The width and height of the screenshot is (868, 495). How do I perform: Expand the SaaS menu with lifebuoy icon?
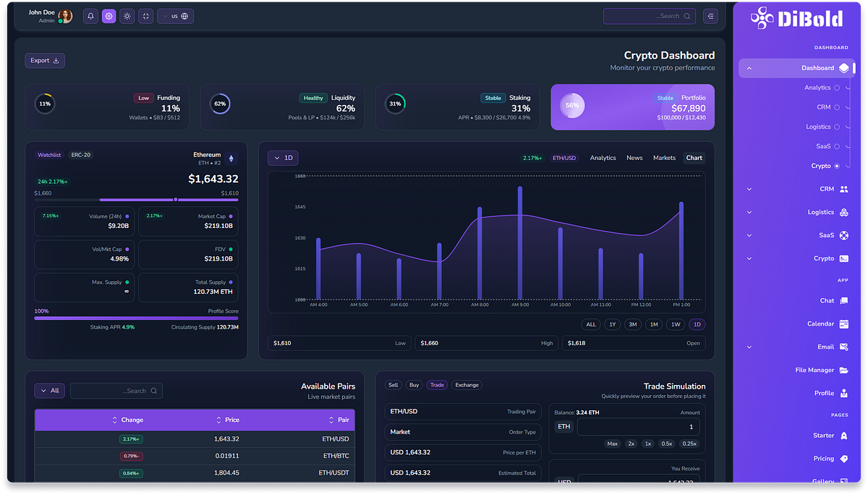[x=796, y=235]
